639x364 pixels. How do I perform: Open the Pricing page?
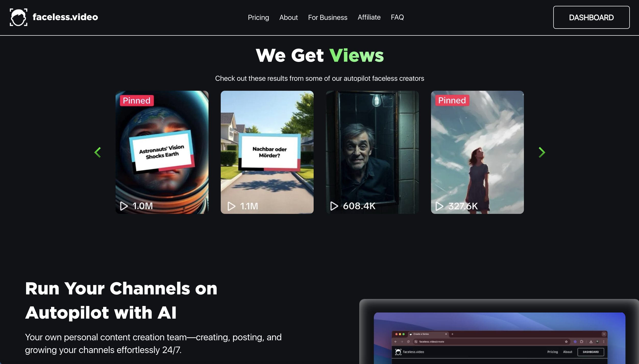[x=258, y=17]
